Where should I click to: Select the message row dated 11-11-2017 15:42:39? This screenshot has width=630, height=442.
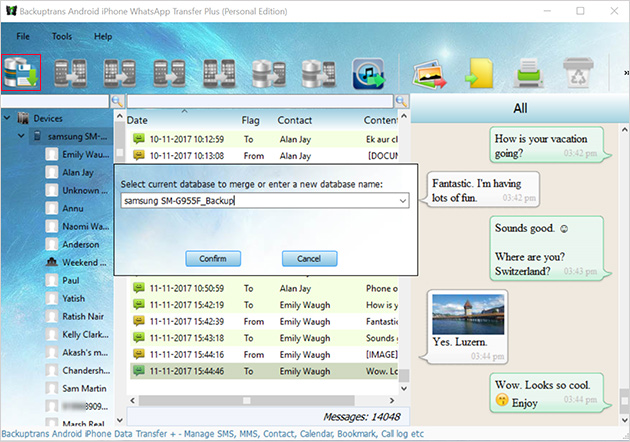[264, 321]
